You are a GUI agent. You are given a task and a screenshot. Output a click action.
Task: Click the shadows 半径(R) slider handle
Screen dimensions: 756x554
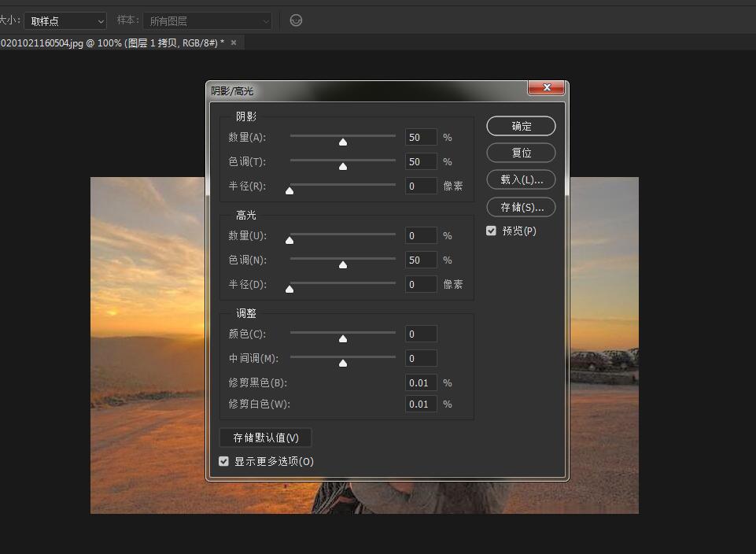point(289,190)
